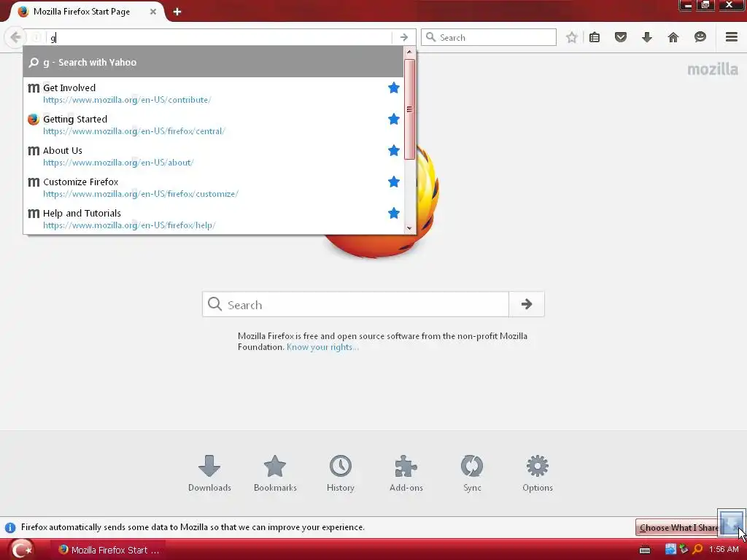Select the Help and Tutorials suggestion
Screen dimensions: 747x560
point(213,219)
